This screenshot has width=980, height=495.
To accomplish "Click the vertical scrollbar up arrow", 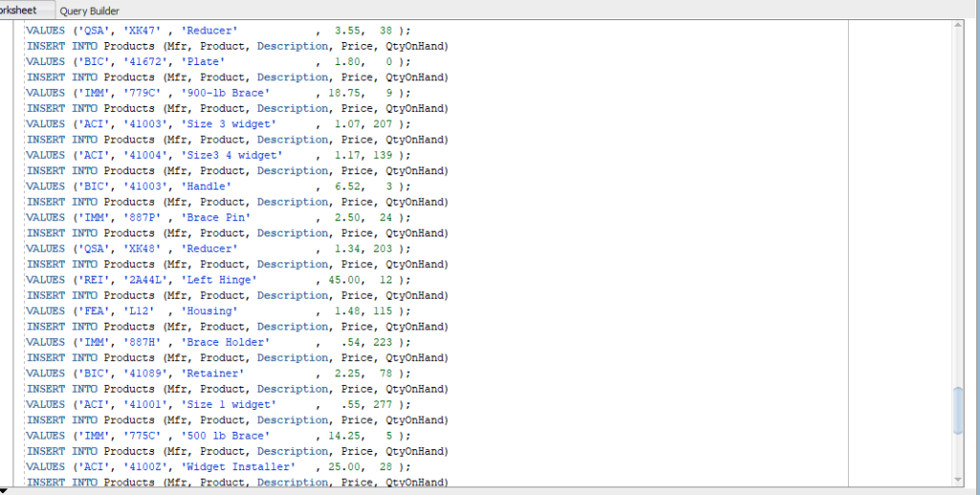I will 957,25.
